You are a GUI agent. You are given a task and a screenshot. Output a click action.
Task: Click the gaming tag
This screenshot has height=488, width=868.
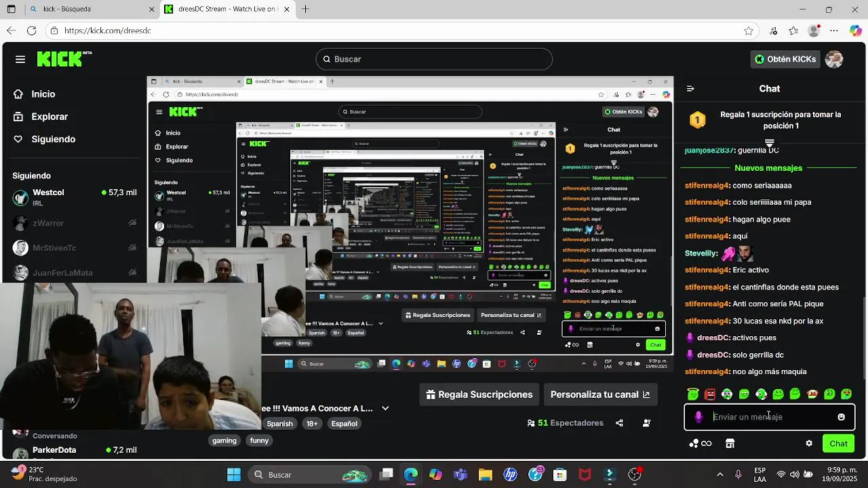[224, 441]
